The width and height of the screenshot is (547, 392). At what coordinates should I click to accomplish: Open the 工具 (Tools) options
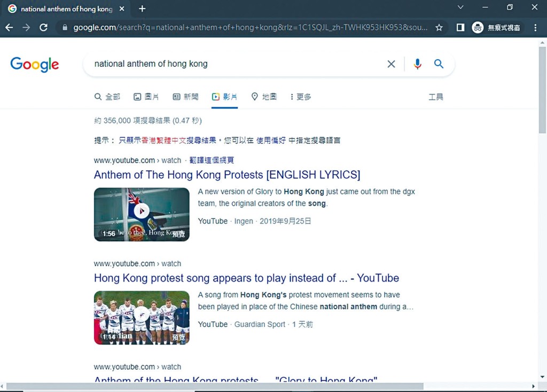[436, 97]
